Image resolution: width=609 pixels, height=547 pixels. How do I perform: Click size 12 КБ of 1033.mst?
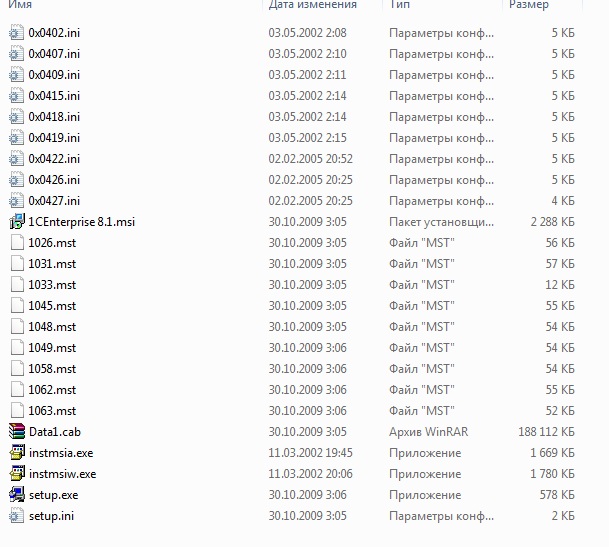point(560,285)
